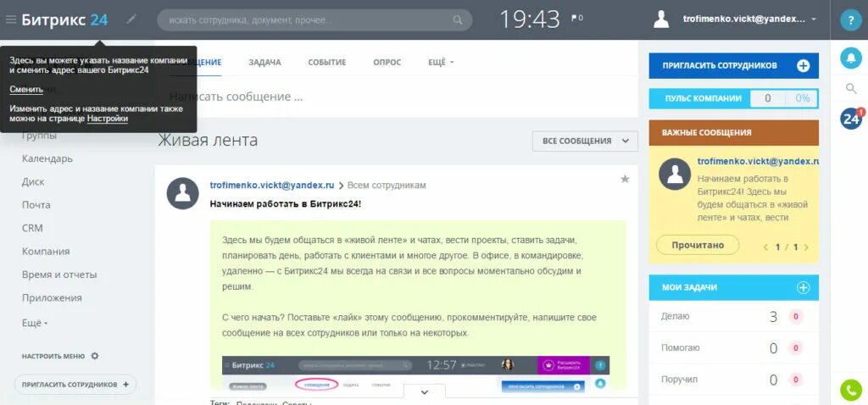
Task: Open the Все сообщения filter dropdown
Action: (585, 141)
